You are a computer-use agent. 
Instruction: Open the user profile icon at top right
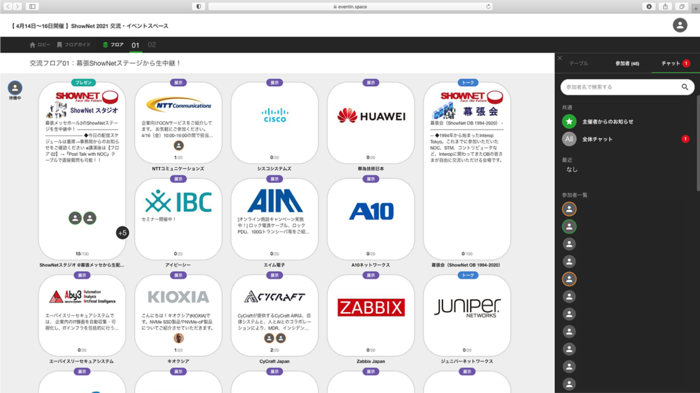[x=680, y=25]
